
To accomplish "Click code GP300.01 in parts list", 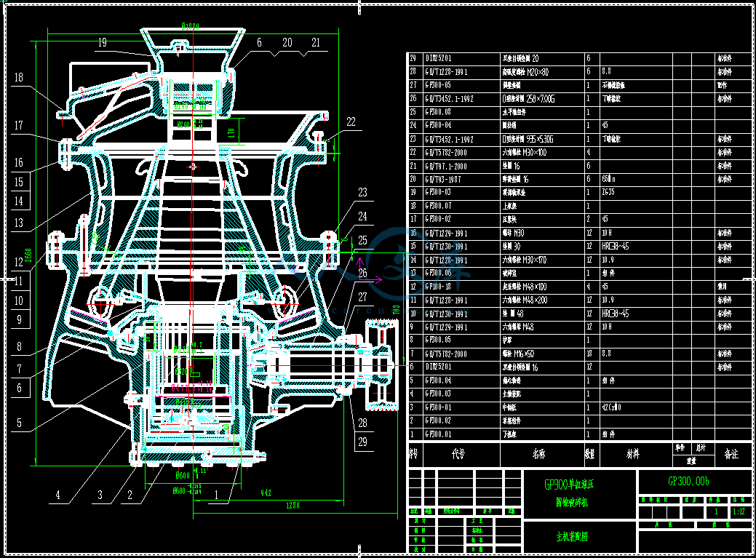I will [438, 434].
